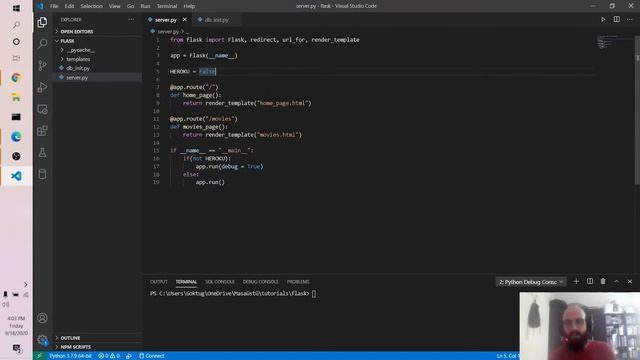Open Explorer panel more actions ellipsis

[x=131, y=20]
